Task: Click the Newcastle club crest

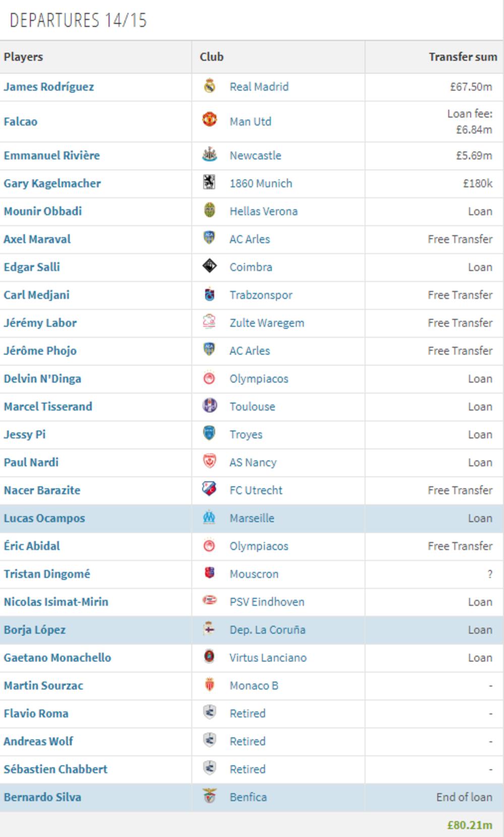Action: (x=209, y=155)
